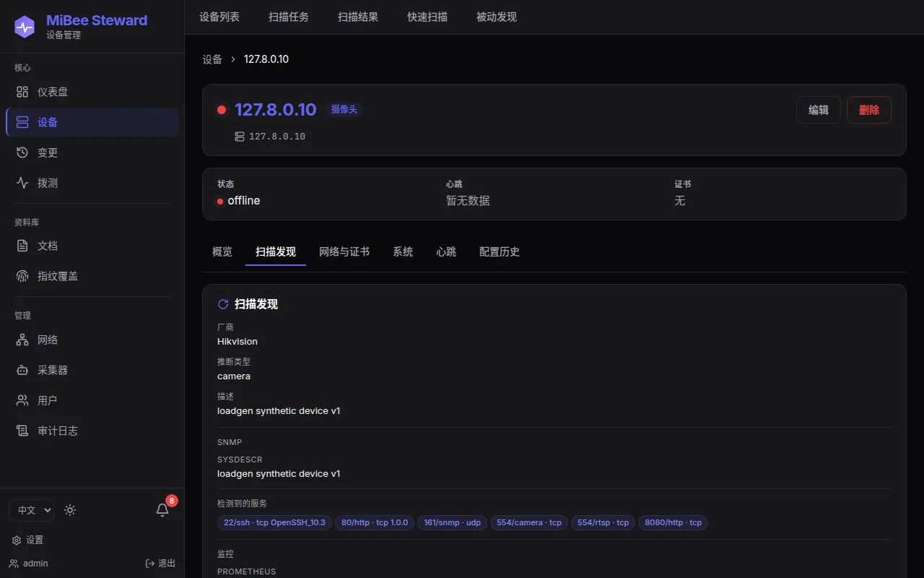This screenshot has width=924, height=578.
Task: Click the admin user name
Action: (35, 563)
